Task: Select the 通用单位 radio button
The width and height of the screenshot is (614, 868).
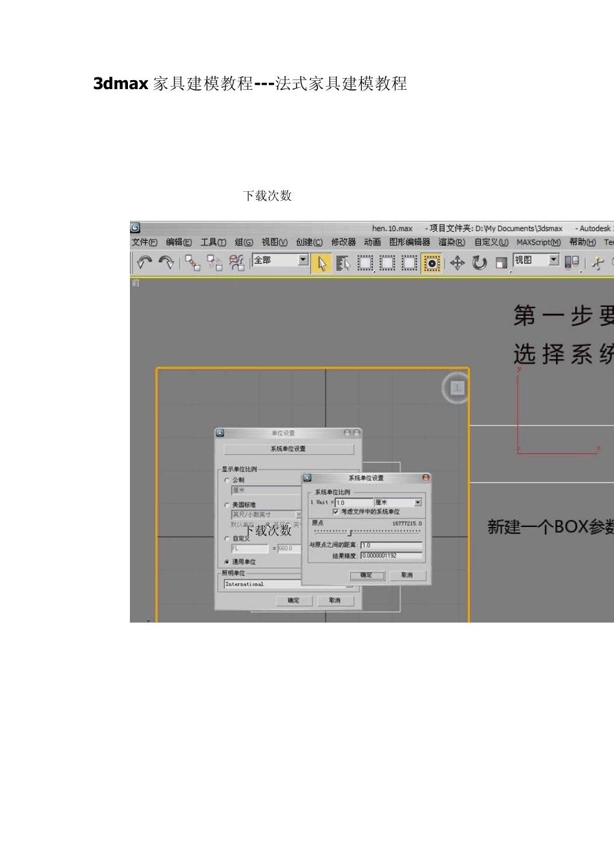Action: tap(227, 562)
